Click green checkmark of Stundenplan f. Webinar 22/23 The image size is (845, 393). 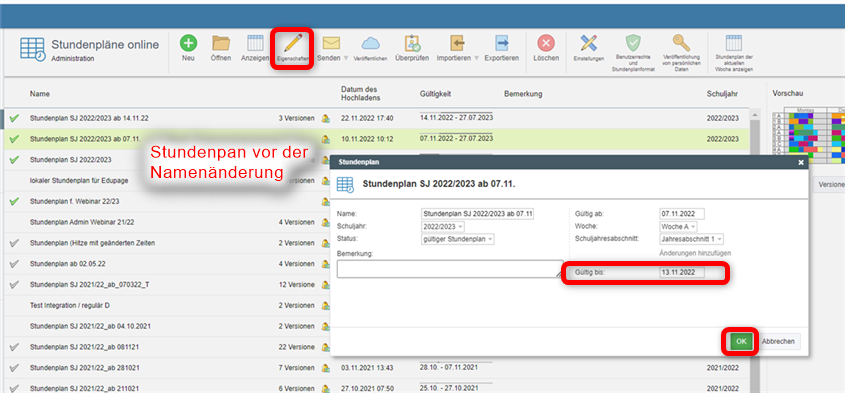click(x=15, y=201)
